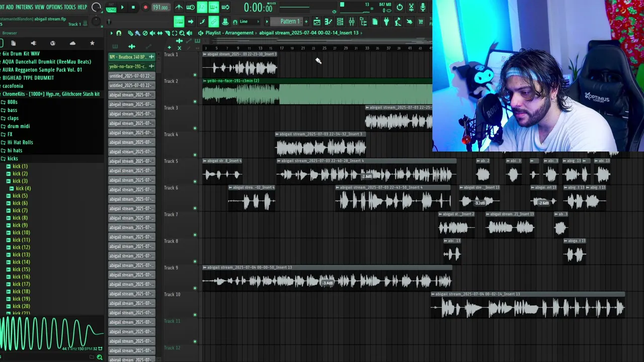
Task: Select the playlist Select tool icon
Action: 175,33
